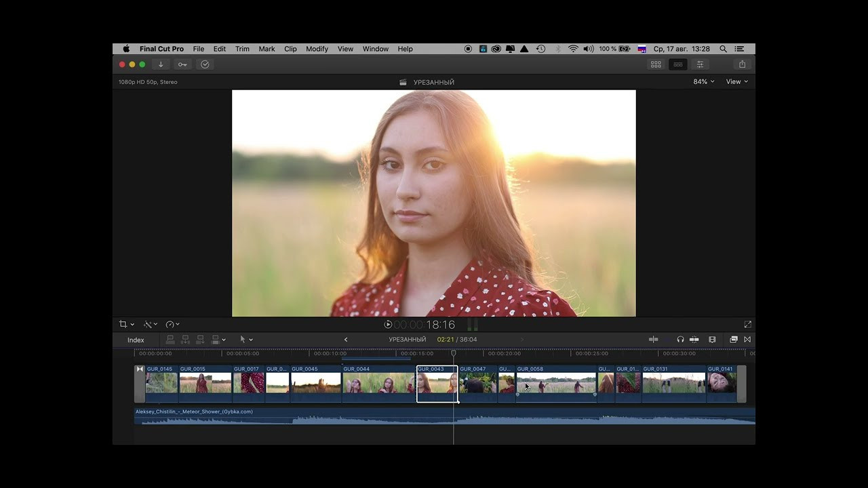Open the Modify menu

[317, 49]
